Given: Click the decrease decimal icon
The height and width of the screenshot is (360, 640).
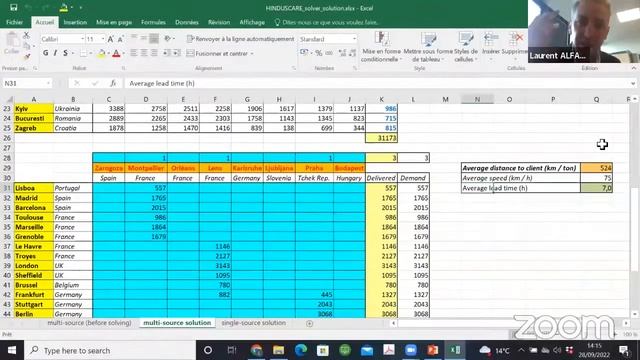Looking at the screenshot, I should [x=352, y=53].
